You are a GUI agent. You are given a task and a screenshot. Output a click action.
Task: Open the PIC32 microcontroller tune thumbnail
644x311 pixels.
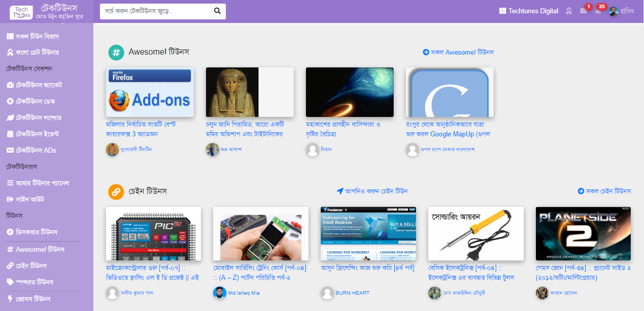tap(153, 234)
